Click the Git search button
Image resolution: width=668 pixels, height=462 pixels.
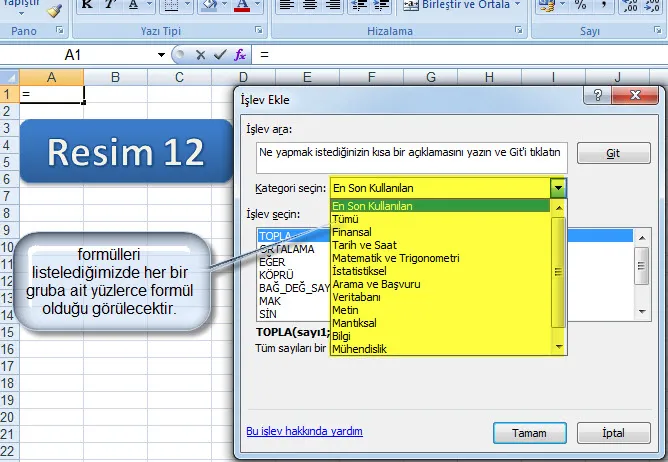click(613, 154)
